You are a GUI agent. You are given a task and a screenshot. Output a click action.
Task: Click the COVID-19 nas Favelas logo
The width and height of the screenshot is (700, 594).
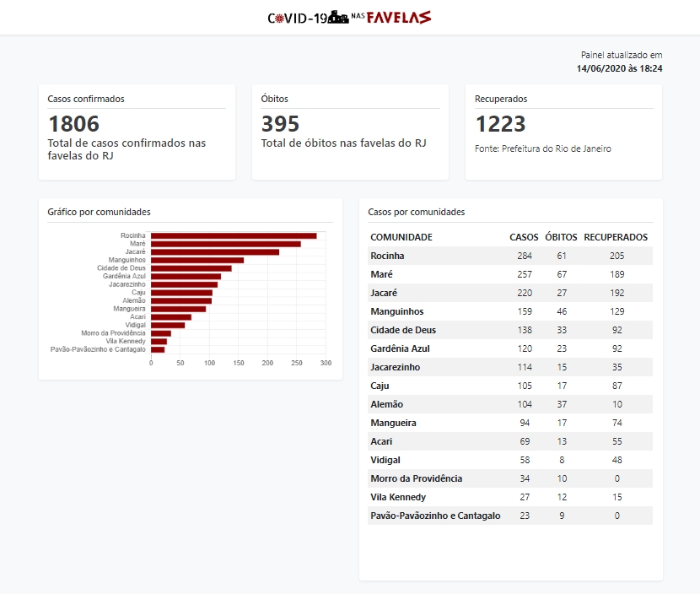(349, 18)
